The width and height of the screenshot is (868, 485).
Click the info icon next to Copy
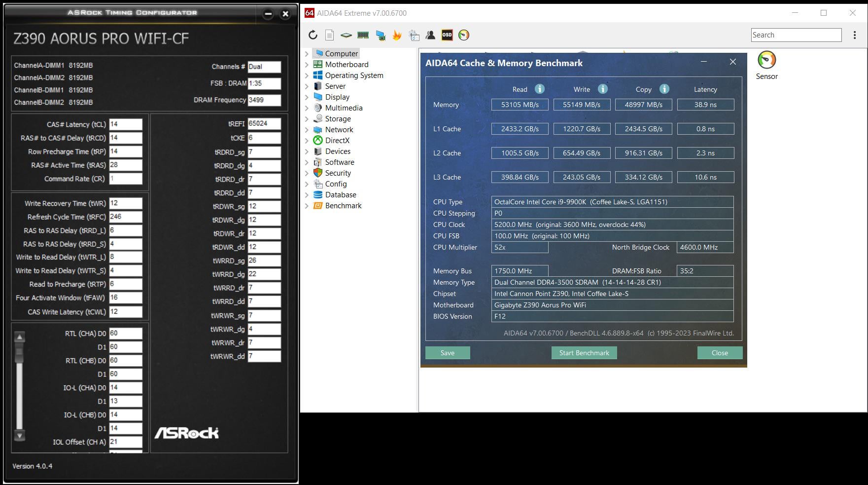coord(664,89)
